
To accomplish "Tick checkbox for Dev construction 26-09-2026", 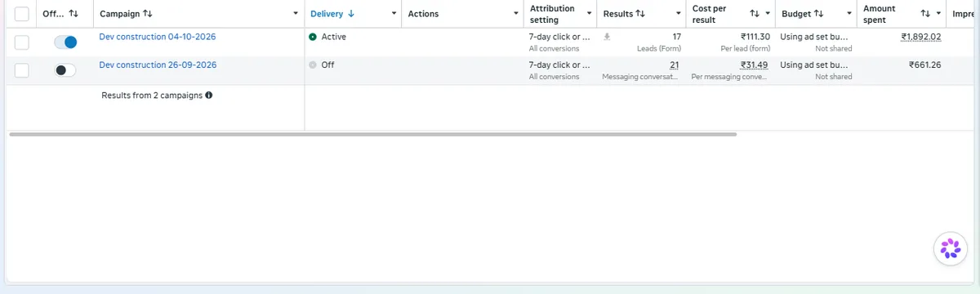I will click(x=22, y=70).
